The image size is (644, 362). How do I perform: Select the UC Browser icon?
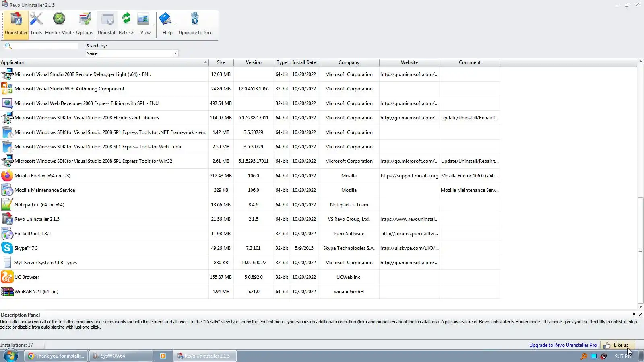(7, 277)
